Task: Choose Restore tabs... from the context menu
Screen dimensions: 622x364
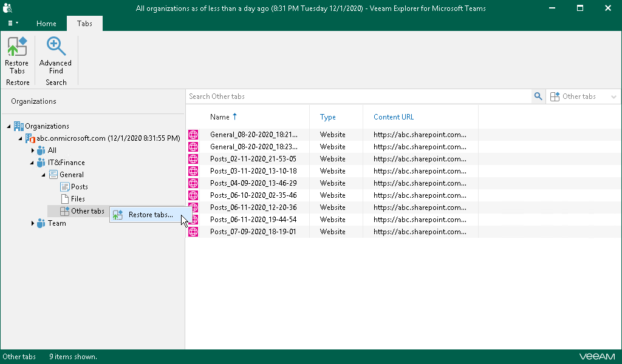Action: coord(150,215)
